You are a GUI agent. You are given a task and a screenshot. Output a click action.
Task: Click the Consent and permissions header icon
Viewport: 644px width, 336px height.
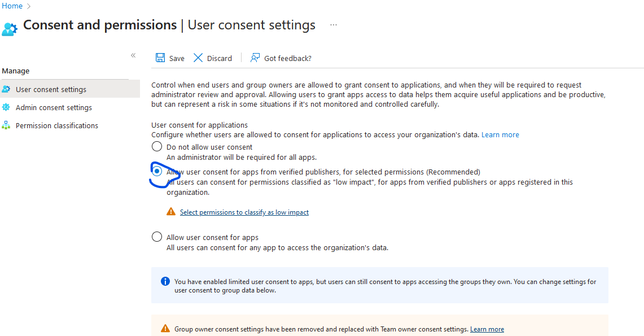(x=10, y=29)
